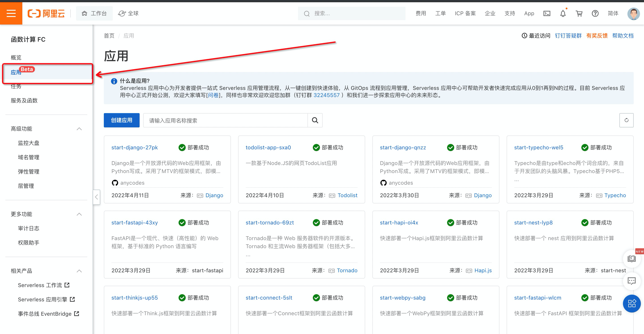Click the application name search field
The height and width of the screenshot is (334, 644).
pos(225,120)
